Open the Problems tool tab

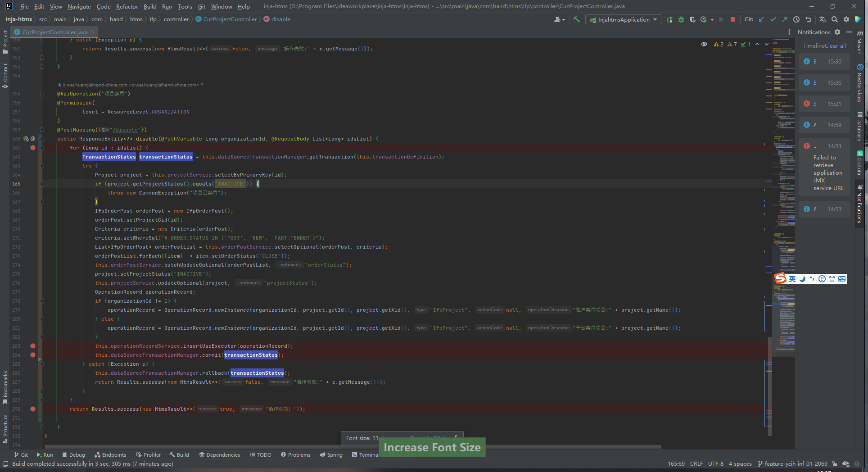tap(295, 455)
